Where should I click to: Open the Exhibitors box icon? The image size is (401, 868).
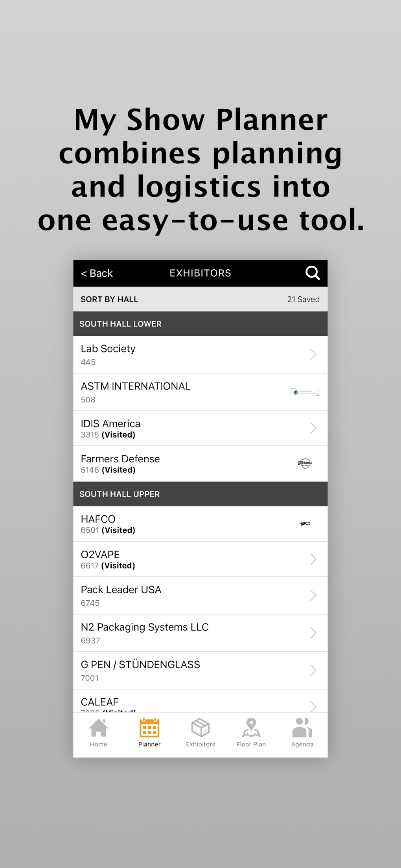click(200, 728)
